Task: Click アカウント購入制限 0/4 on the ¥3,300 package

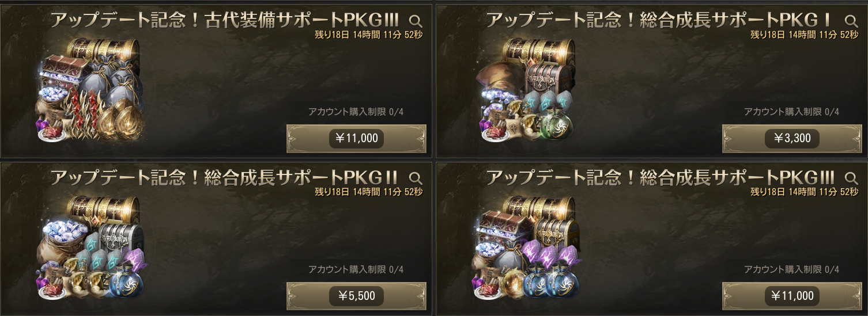Action: (791, 112)
